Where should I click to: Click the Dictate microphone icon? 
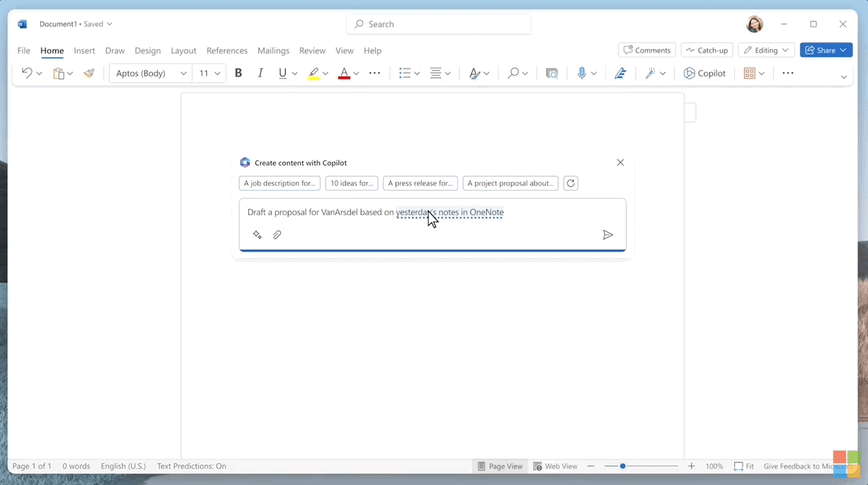click(581, 73)
